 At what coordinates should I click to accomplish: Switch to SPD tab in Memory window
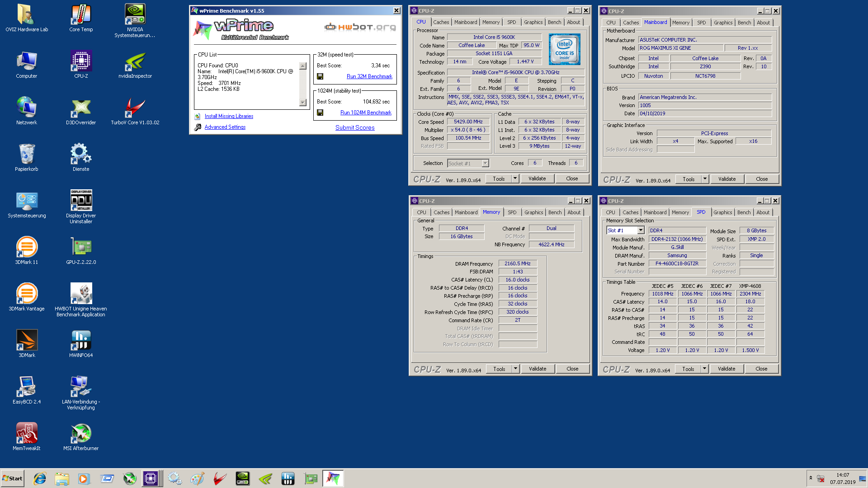pyautogui.click(x=512, y=212)
